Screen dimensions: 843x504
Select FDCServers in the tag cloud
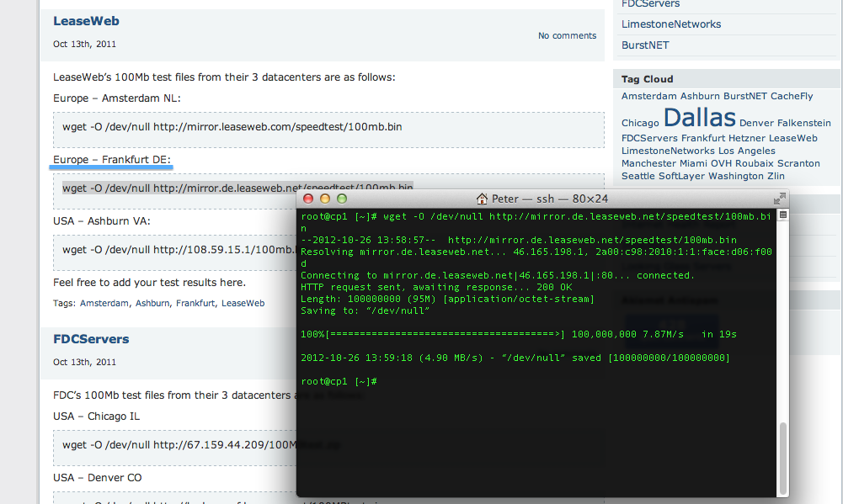pos(649,138)
